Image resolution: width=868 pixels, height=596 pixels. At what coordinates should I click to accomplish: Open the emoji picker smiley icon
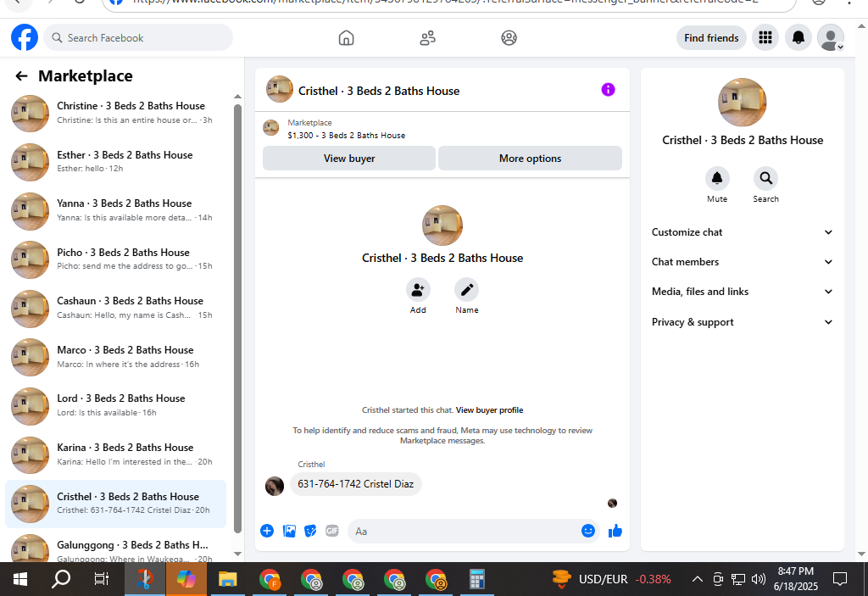coord(588,531)
